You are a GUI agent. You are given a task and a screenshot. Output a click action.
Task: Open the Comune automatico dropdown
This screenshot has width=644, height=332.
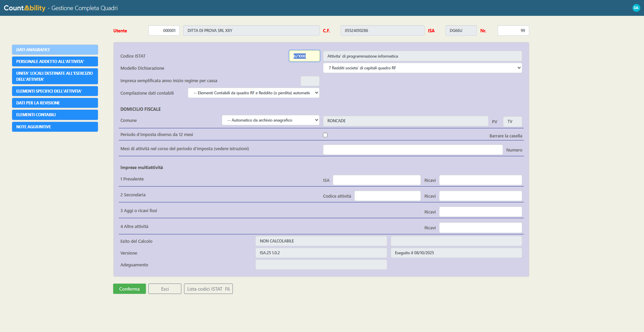[x=271, y=120]
